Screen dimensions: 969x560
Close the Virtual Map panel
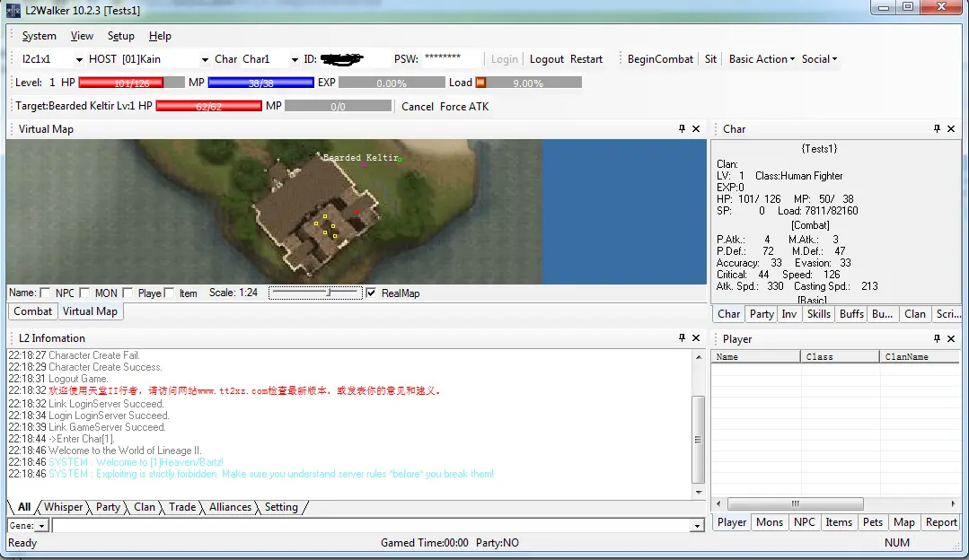point(696,129)
